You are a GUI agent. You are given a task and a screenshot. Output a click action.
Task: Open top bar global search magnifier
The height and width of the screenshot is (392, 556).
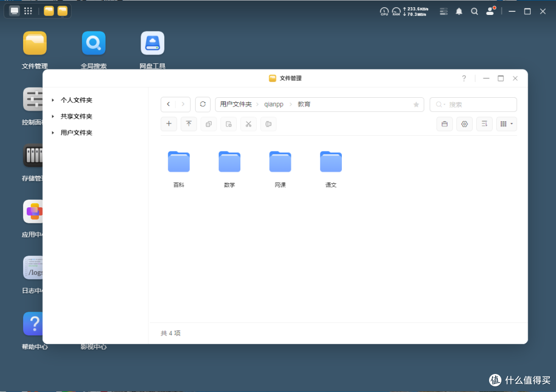(475, 12)
